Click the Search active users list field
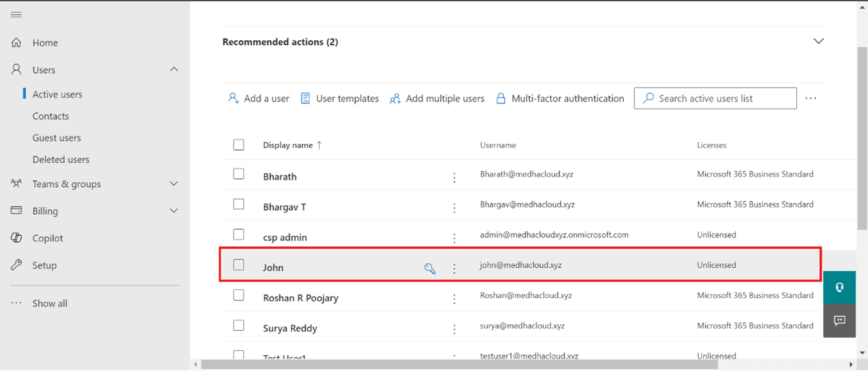Viewport: 868px width, 371px height. [714, 98]
